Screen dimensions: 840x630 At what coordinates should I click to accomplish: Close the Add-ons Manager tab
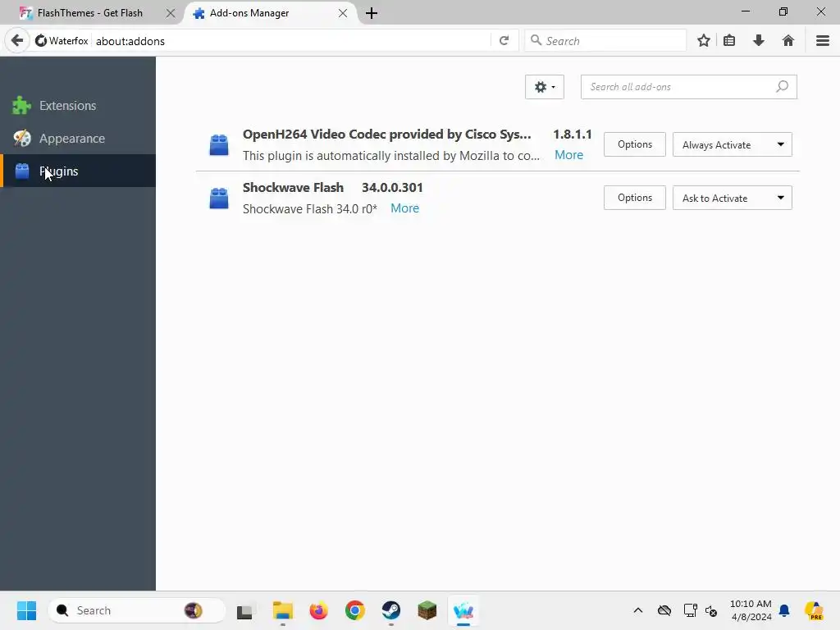point(343,13)
